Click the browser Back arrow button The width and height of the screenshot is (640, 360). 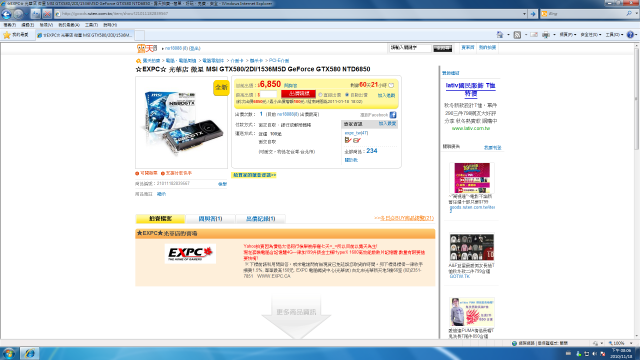[x=6, y=14]
